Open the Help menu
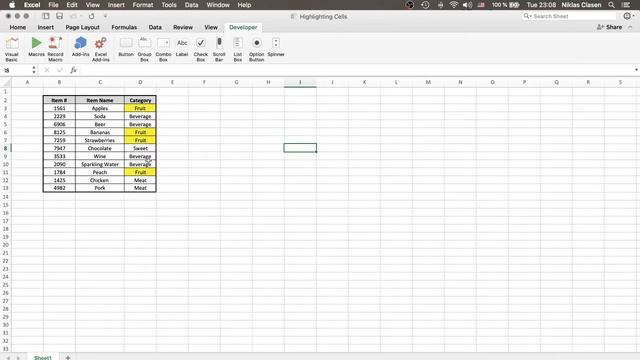This screenshot has width=640, height=360. (244, 5)
